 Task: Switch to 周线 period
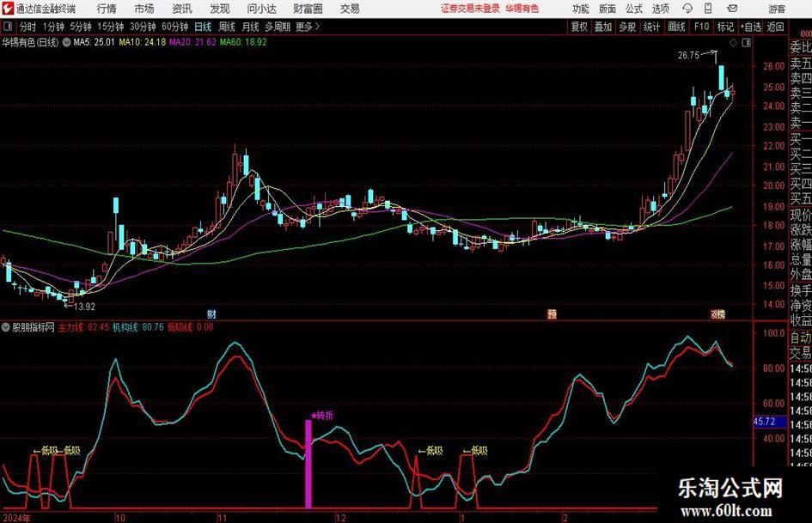coord(227,27)
